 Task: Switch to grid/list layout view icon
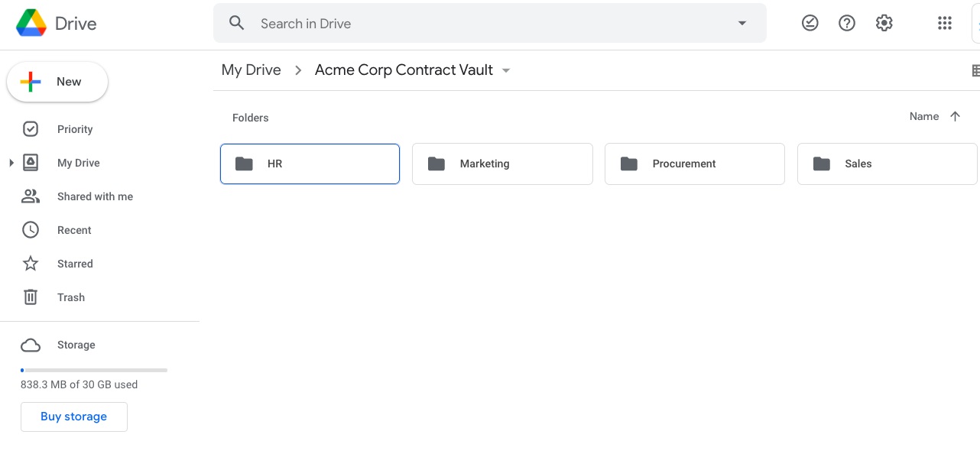pyautogui.click(x=975, y=70)
